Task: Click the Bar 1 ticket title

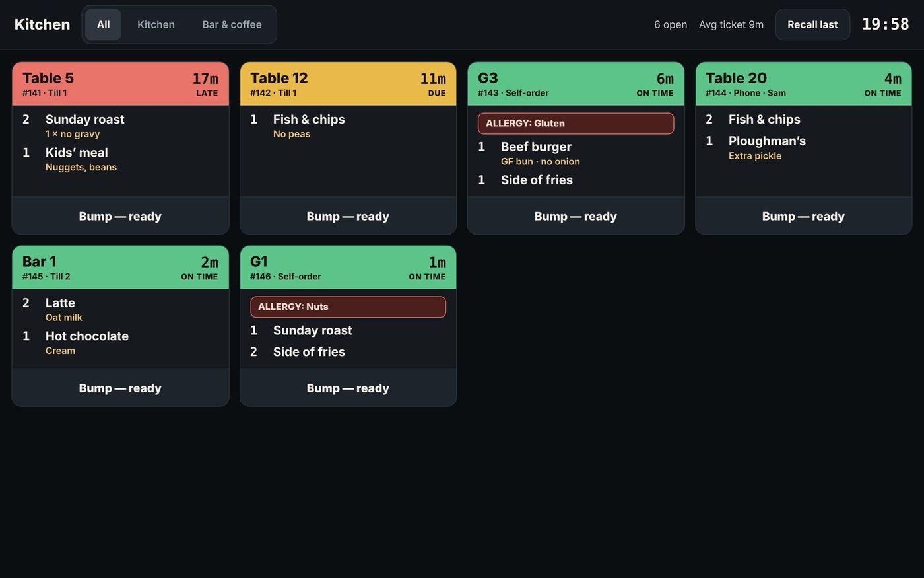Action: 40,262
